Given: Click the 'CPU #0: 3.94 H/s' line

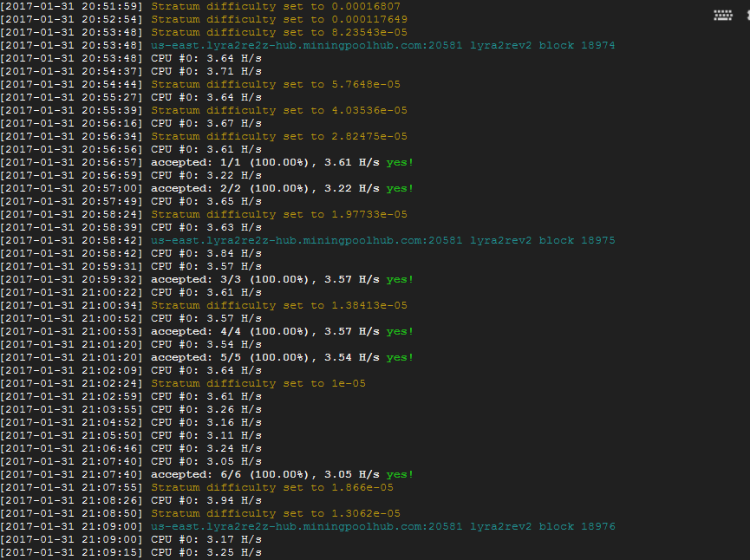Looking at the screenshot, I should tap(131, 501).
